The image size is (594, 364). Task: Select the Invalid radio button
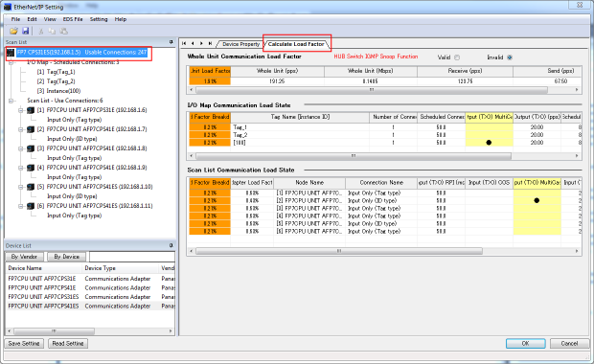[510, 57]
